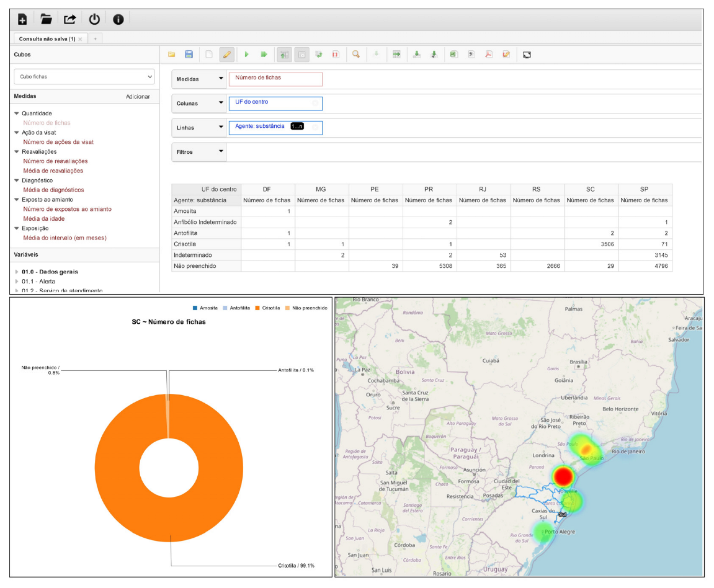Select Número de reavaliações measure

click(x=55, y=161)
